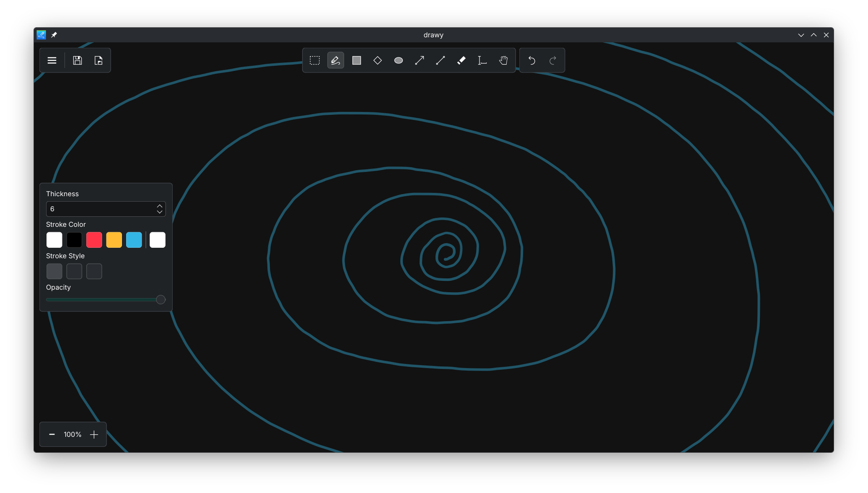Click the save file button

78,60
